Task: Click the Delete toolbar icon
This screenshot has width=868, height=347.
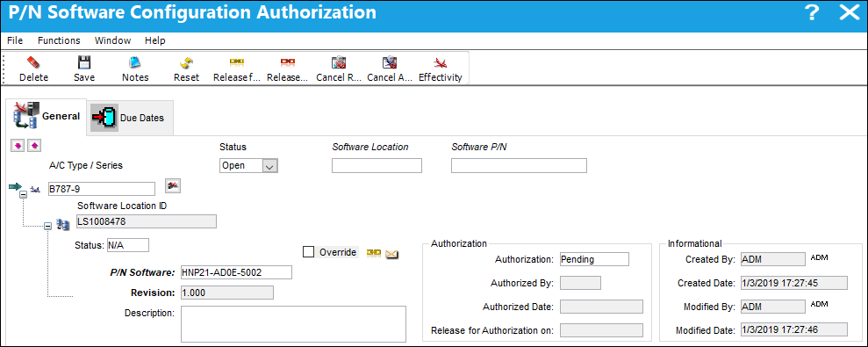Action: point(33,62)
